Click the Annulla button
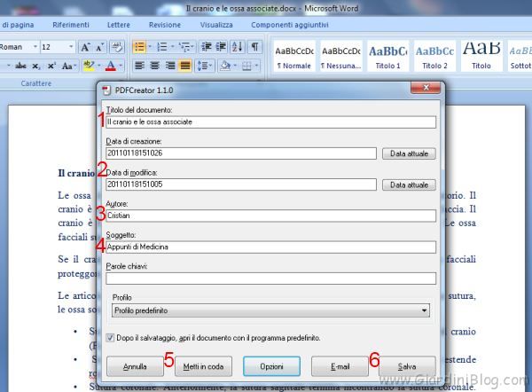The height and width of the screenshot is (392, 532). pos(135,366)
